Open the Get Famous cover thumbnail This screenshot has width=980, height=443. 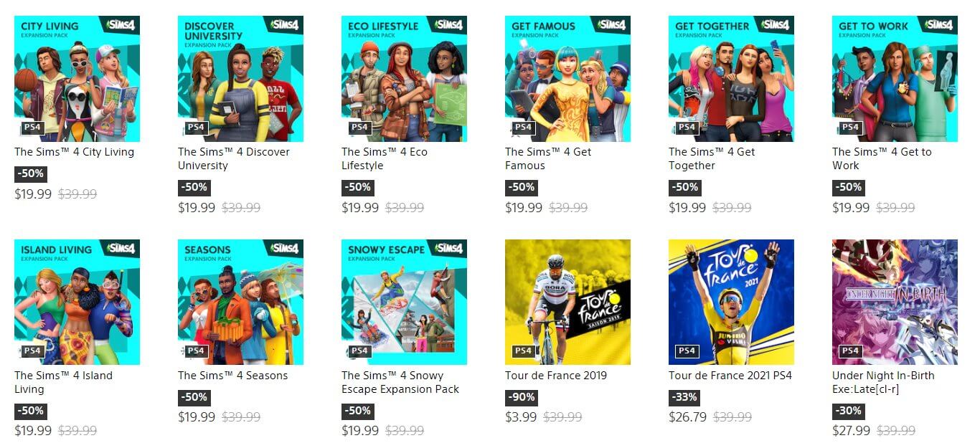(x=567, y=79)
